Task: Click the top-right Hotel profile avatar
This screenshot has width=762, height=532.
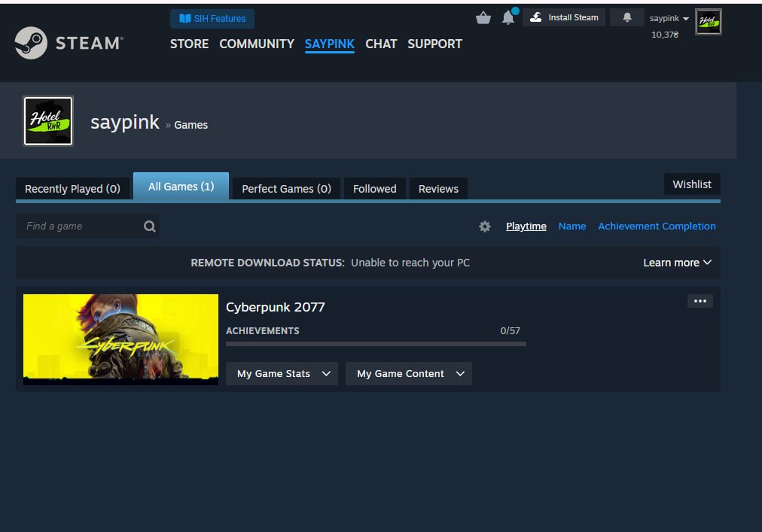Action: 708,22
